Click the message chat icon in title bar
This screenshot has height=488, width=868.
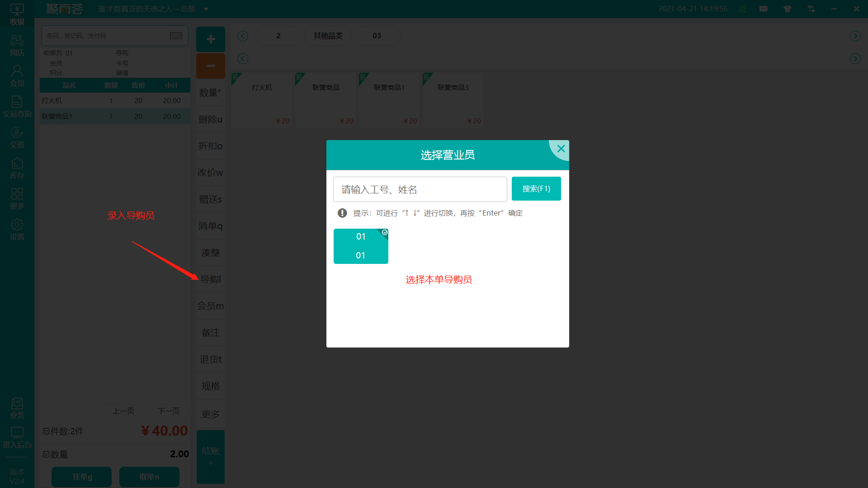point(764,9)
